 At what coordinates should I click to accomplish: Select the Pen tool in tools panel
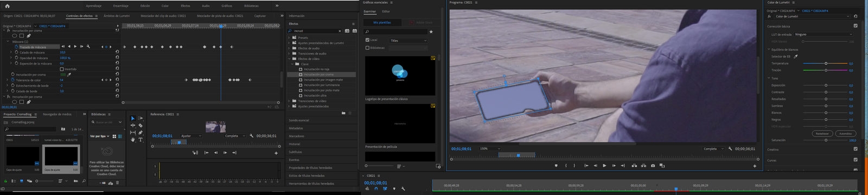(x=141, y=132)
